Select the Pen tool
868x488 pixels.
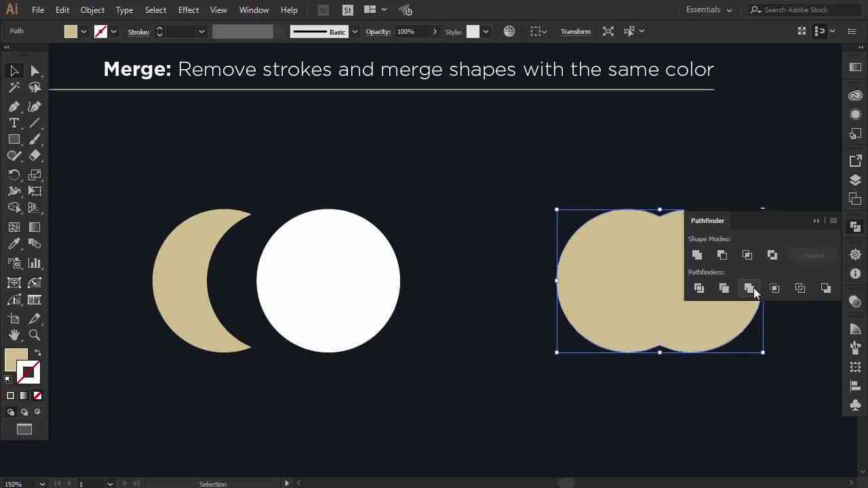(x=14, y=106)
